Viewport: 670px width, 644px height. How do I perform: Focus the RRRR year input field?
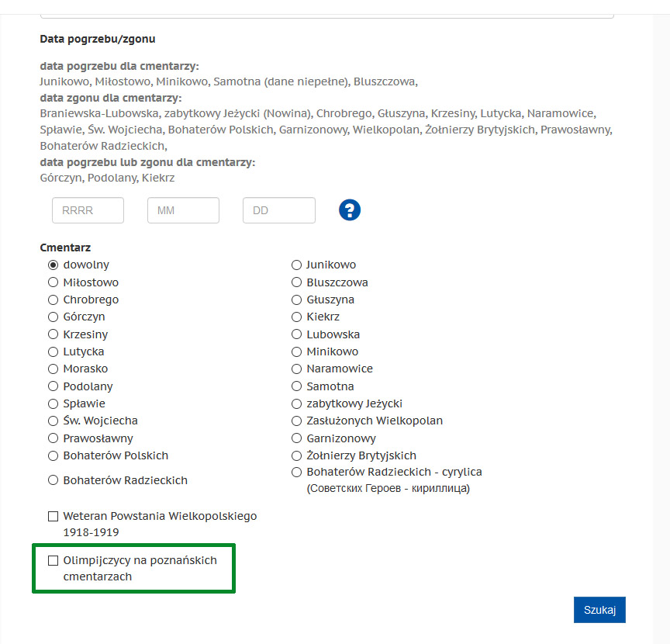pos(88,210)
